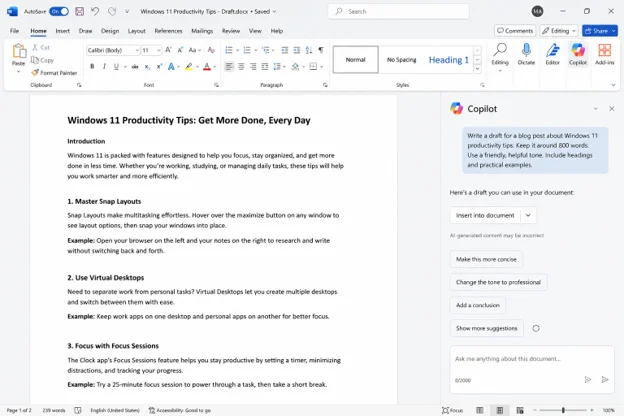Click the Clear All Formatting icon
The width and height of the screenshot is (624, 416).
coord(211,50)
